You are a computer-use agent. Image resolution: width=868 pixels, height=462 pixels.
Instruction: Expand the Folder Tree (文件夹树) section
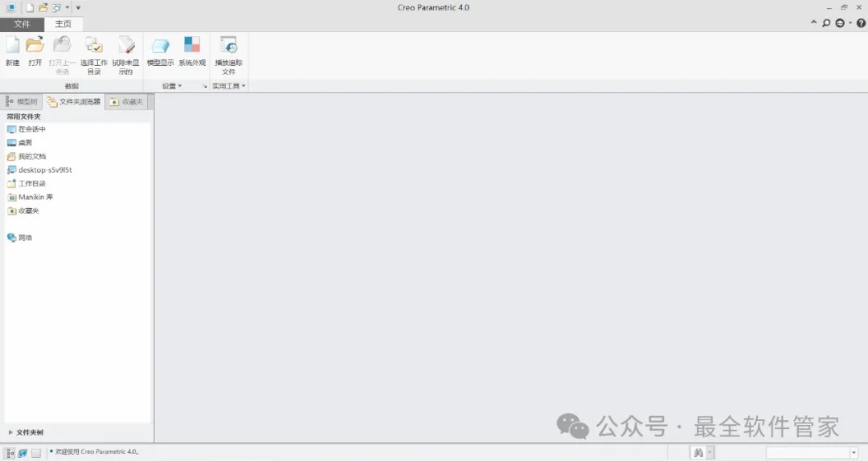pyautogui.click(x=10, y=433)
